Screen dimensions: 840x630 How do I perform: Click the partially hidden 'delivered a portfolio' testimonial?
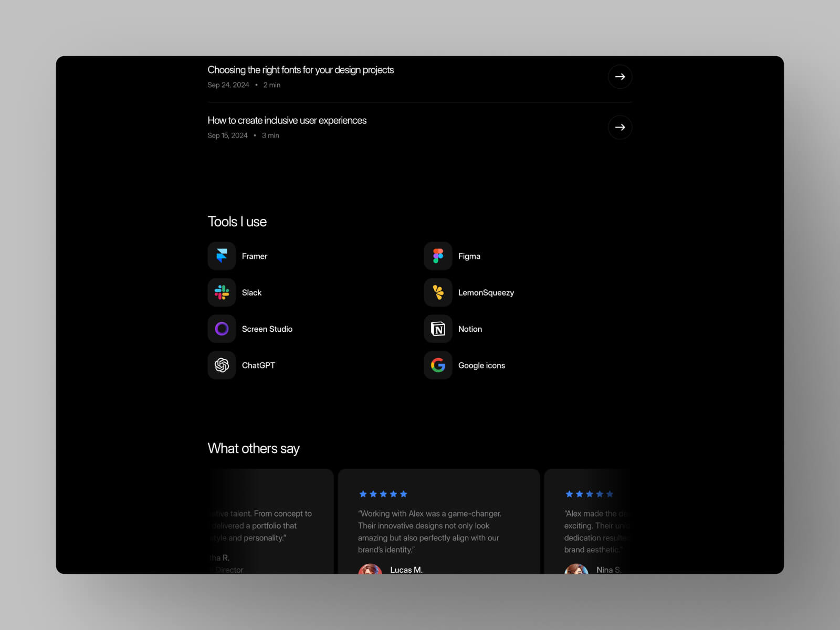coord(261,526)
